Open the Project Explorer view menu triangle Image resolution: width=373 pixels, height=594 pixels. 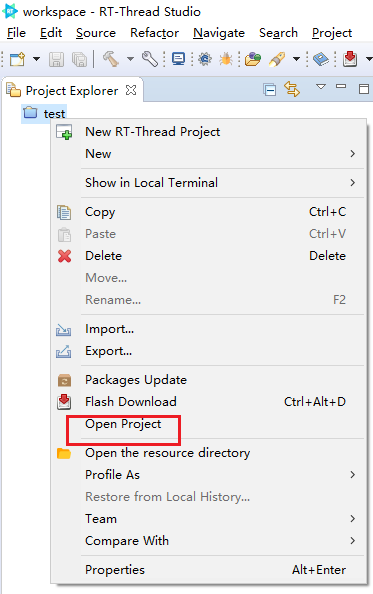tap(321, 87)
